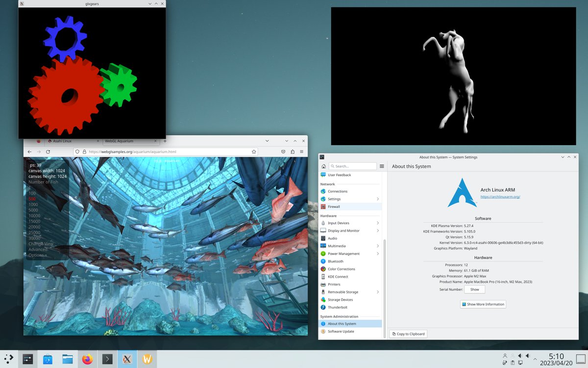Bookmark the aquarium page with the star
588x368 pixels.
254,152
